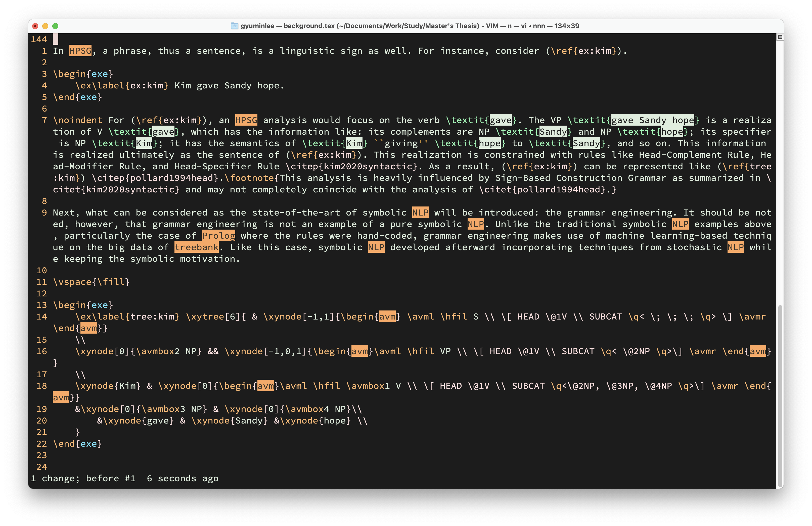Click status message '1 change; before #1'
The width and height of the screenshot is (812, 526).
pos(83,479)
